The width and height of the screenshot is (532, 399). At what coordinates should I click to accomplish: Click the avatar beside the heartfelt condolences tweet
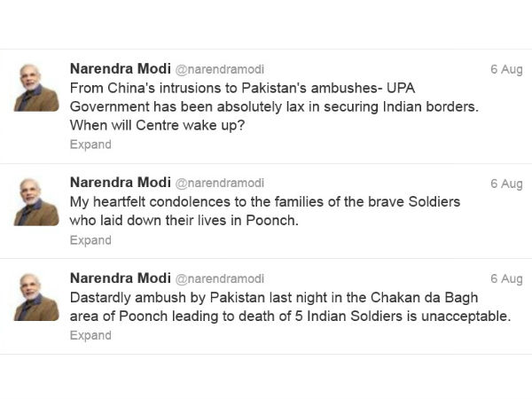click(x=36, y=200)
